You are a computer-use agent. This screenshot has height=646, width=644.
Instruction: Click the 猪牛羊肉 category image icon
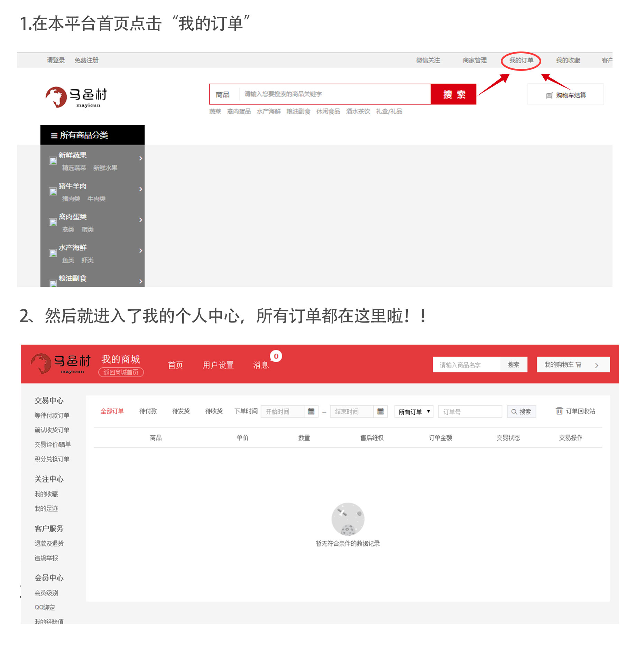tap(53, 191)
